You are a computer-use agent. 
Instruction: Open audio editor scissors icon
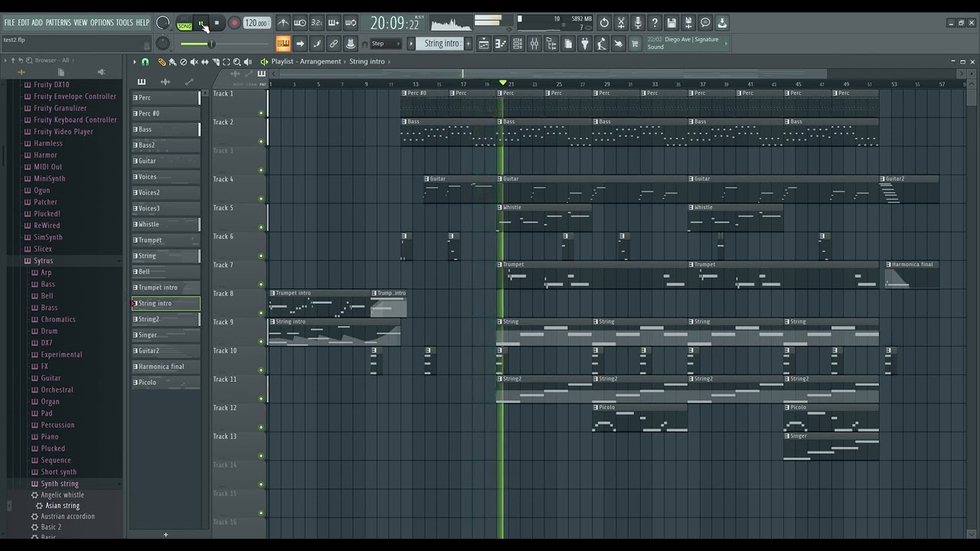[621, 23]
